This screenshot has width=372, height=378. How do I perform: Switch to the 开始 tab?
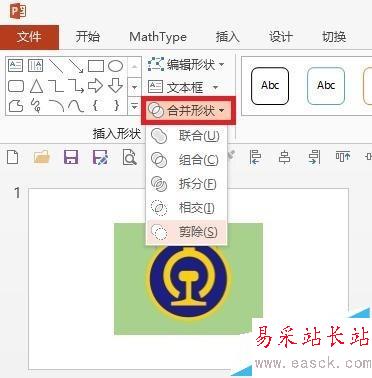[88, 36]
